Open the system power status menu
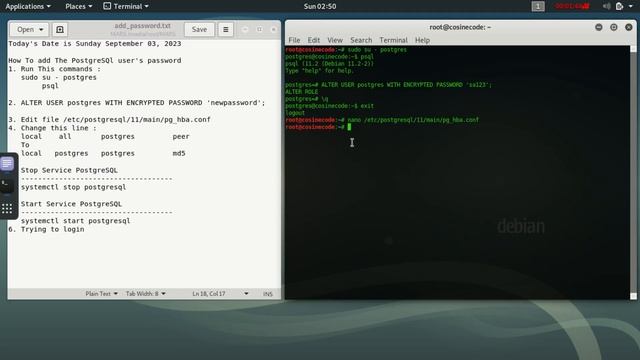640x360 pixels. click(624, 6)
